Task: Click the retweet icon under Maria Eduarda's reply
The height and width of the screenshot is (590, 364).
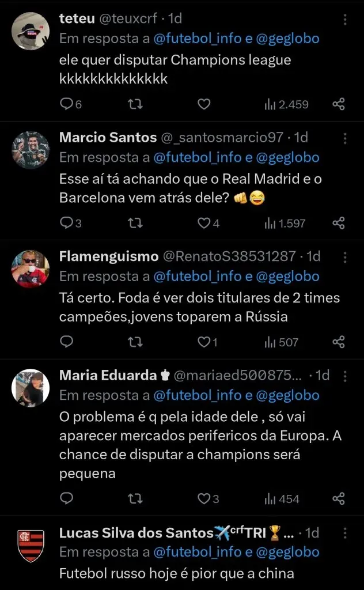Action: (135, 499)
